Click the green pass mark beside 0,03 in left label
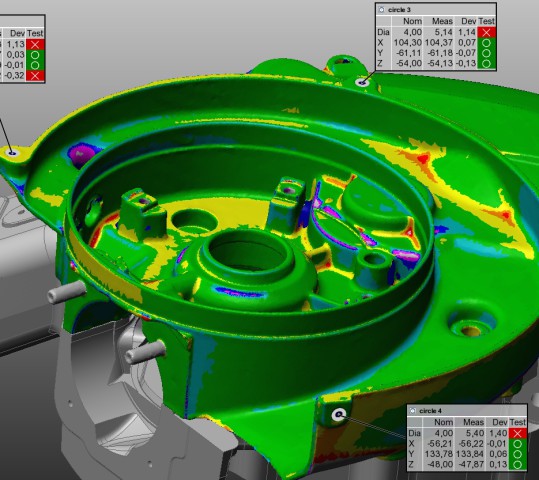This screenshot has height=480, width=539. point(35,55)
